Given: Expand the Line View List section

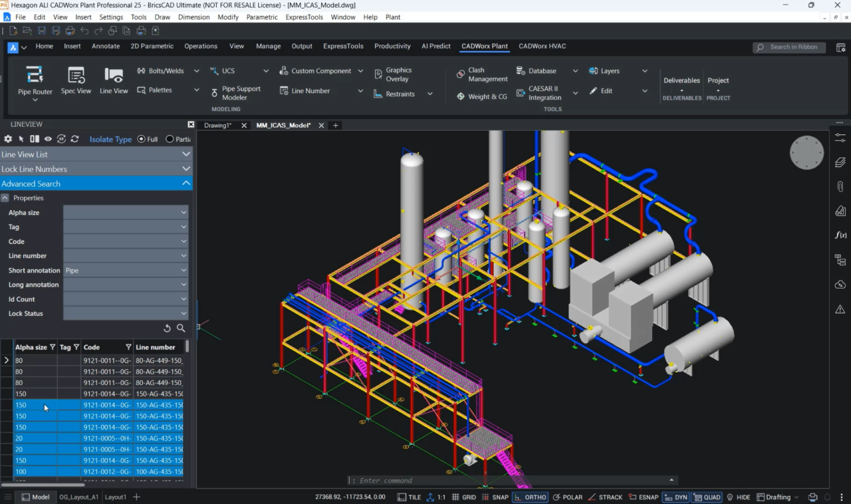Looking at the screenshot, I should 96,154.
